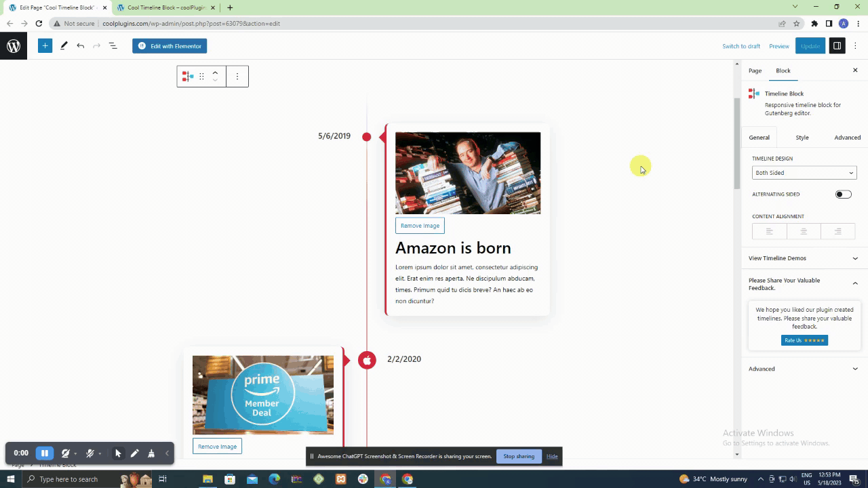Move the block up with the up arrow
The height and width of the screenshot is (488, 868).
click(x=215, y=73)
